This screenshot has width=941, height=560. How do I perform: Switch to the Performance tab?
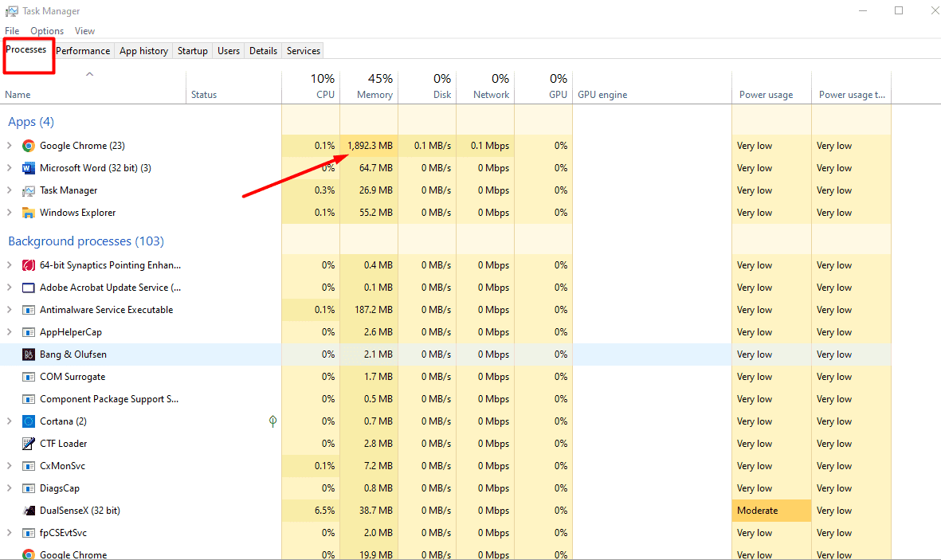pyautogui.click(x=83, y=50)
